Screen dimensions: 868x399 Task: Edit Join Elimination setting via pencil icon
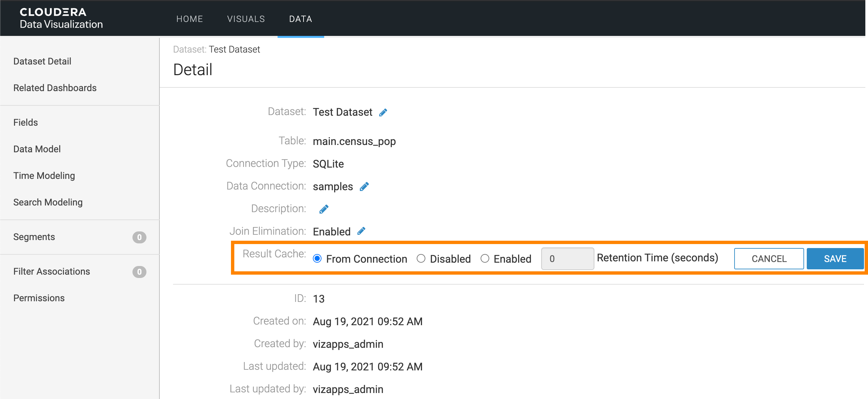pos(361,231)
